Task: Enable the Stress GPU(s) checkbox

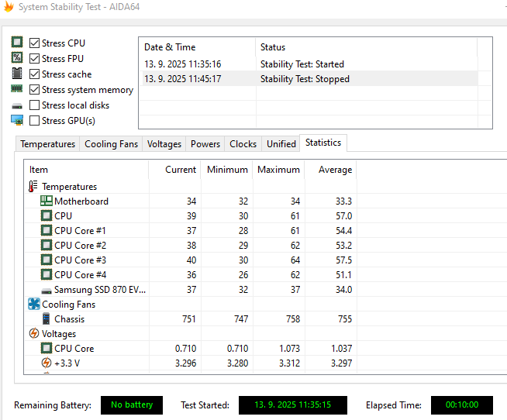Action: click(x=35, y=120)
